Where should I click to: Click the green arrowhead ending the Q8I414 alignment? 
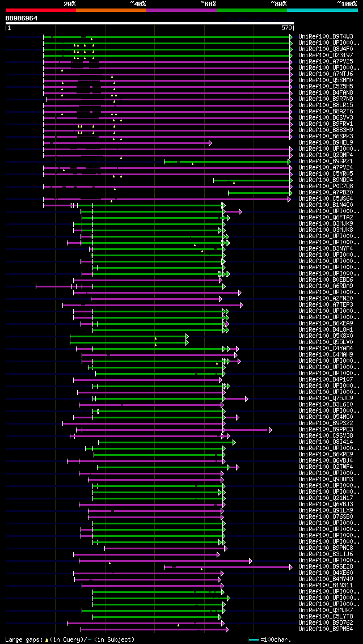pos(234,442)
